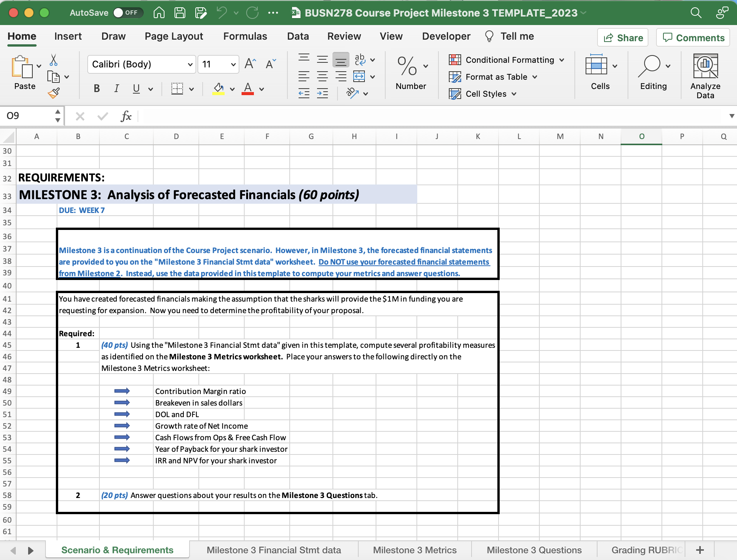
Task: Click the Merge cells icon
Action: click(x=359, y=77)
